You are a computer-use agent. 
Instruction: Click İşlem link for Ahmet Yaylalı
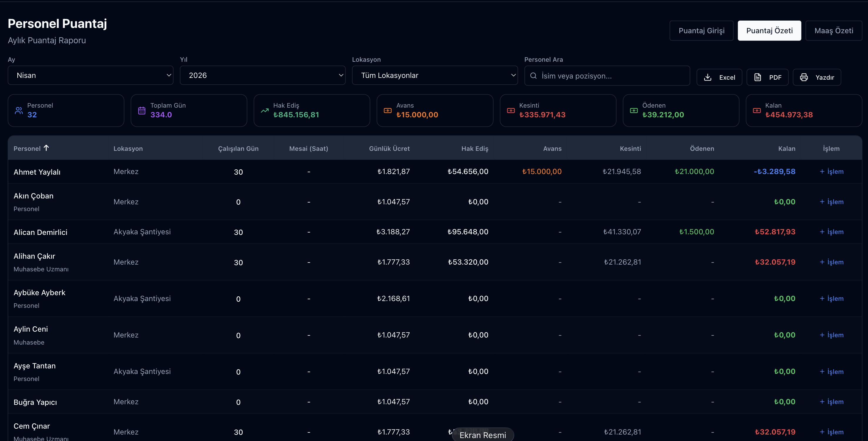832,171
